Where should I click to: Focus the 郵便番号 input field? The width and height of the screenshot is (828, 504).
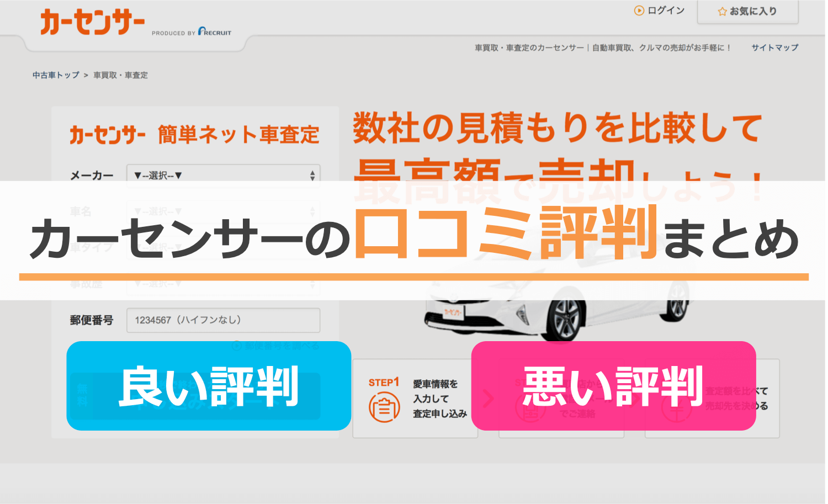click(x=224, y=320)
